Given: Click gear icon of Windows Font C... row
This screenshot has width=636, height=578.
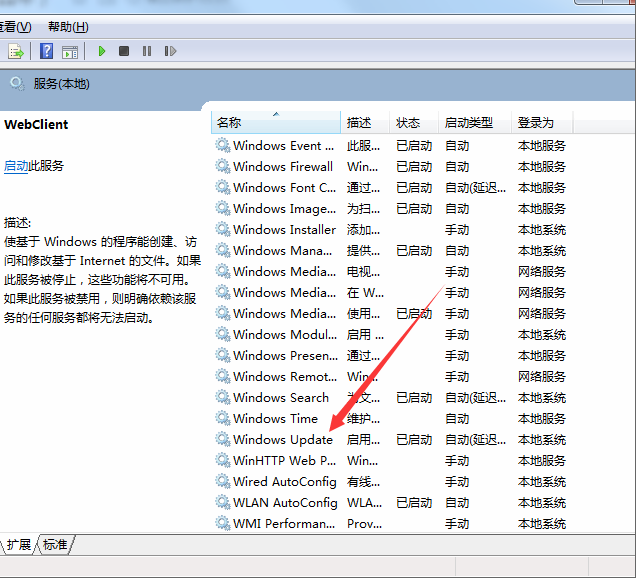Looking at the screenshot, I should [223, 187].
